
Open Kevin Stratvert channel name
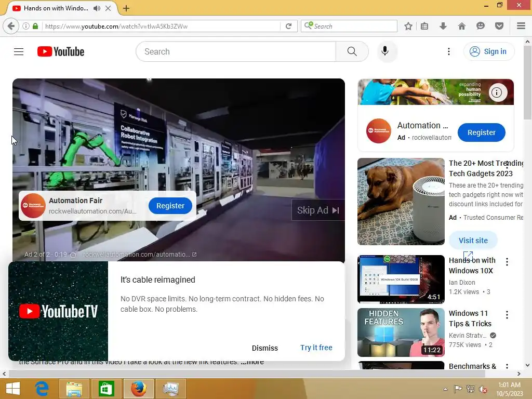tap(468, 336)
